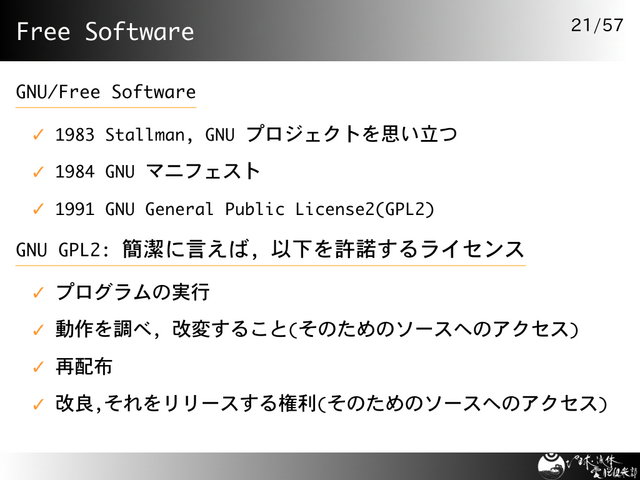Click the checkmark next to 再配布
This screenshot has width=640, height=480.
point(37,367)
